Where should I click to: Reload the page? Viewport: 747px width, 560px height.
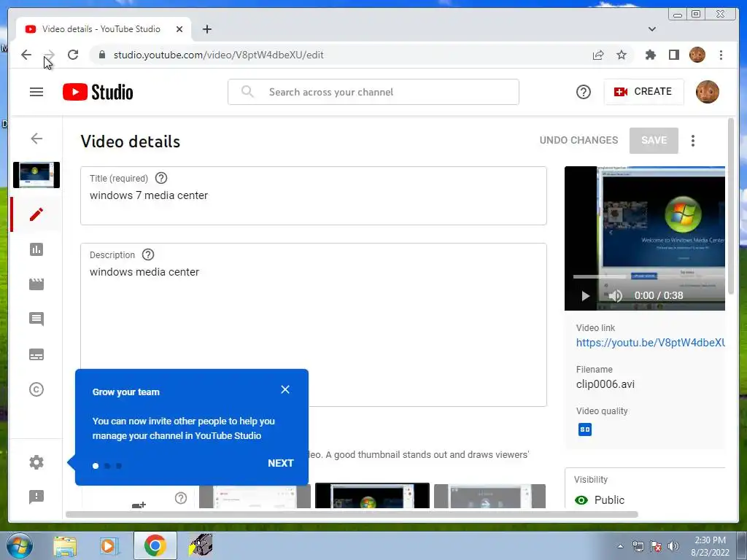tap(73, 55)
